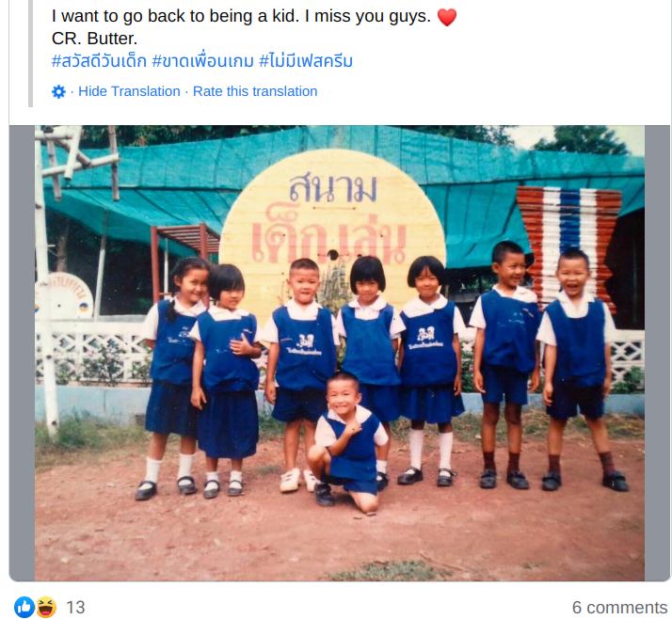672x619 pixels.
Task: Open the #ไม่มีเฟสครีม hashtag
Action: tap(306, 61)
